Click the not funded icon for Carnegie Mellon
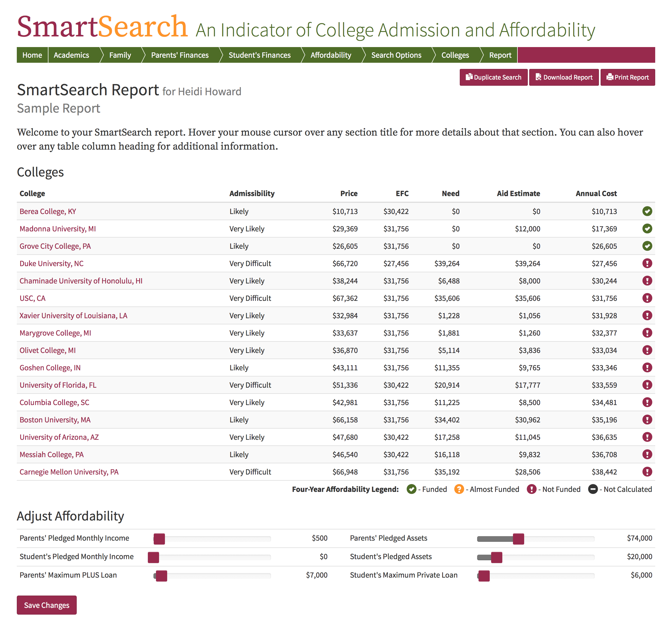Image resolution: width=672 pixels, height=623 pixels. [x=647, y=472]
